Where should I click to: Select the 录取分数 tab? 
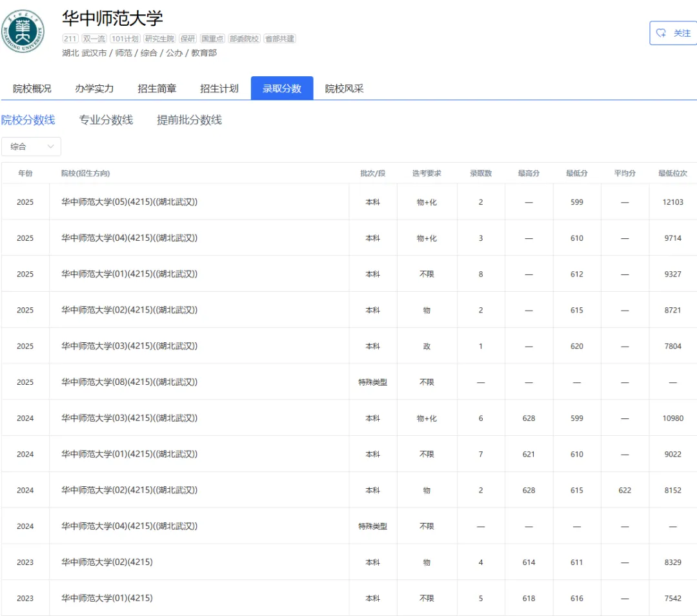[282, 88]
